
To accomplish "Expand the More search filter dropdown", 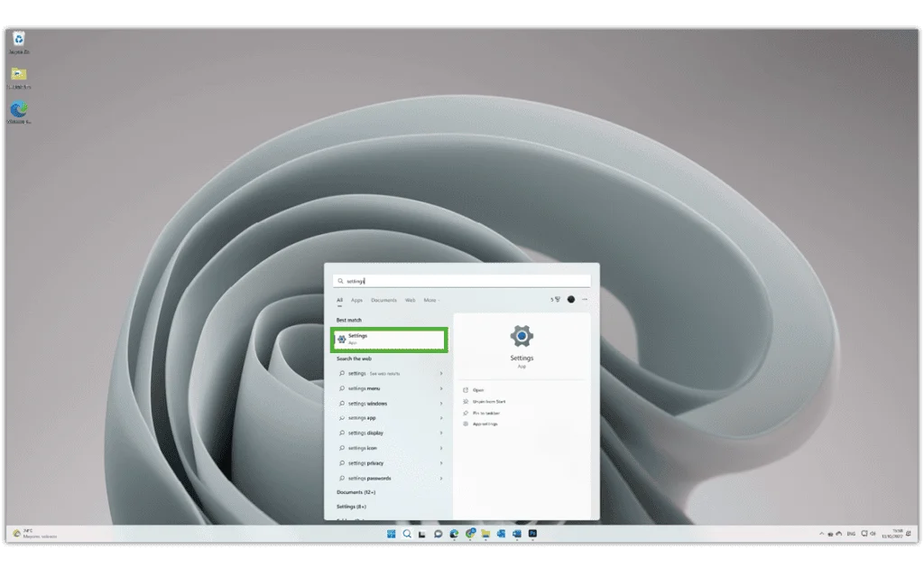I will [x=431, y=300].
